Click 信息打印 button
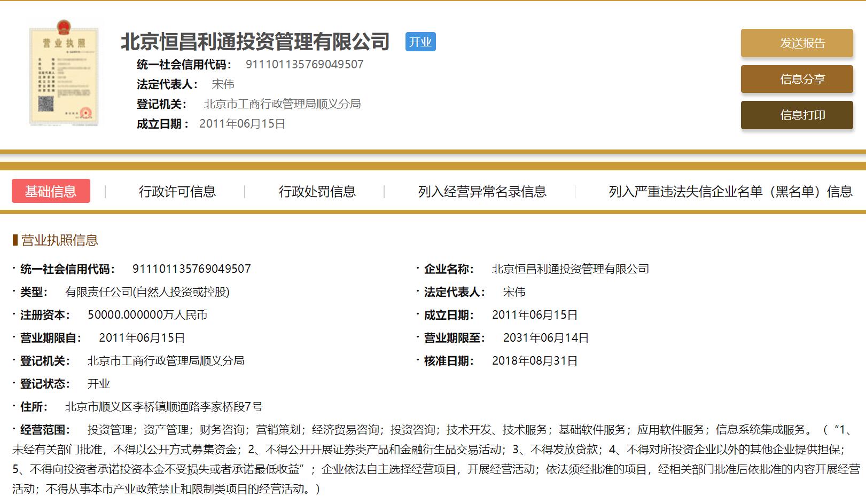Viewport: 866px width, 504px height. (797, 114)
